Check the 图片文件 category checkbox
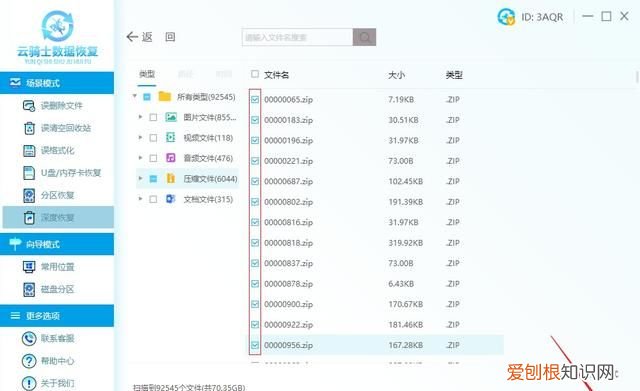The height and width of the screenshot is (391, 640). click(x=153, y=118)
